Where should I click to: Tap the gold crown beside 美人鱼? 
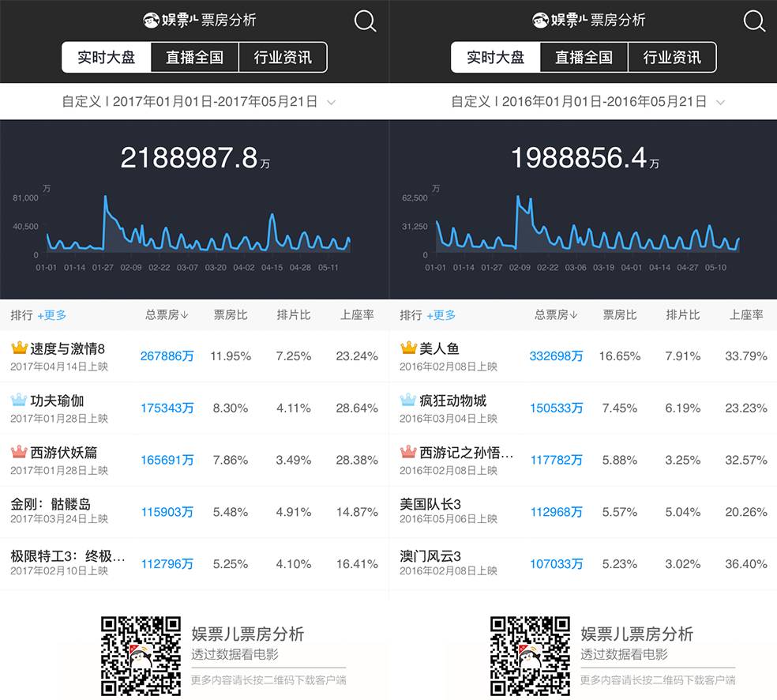[x=408, y=348]
